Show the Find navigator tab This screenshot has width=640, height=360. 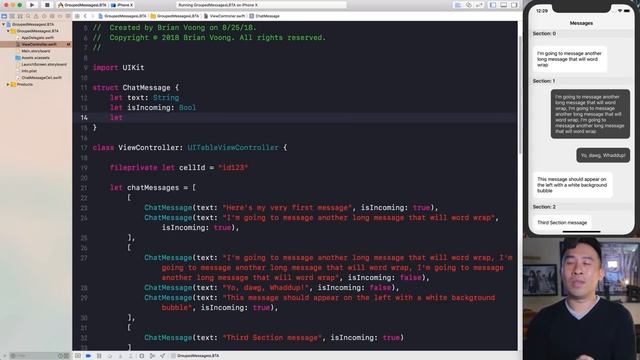click(28, 16)
